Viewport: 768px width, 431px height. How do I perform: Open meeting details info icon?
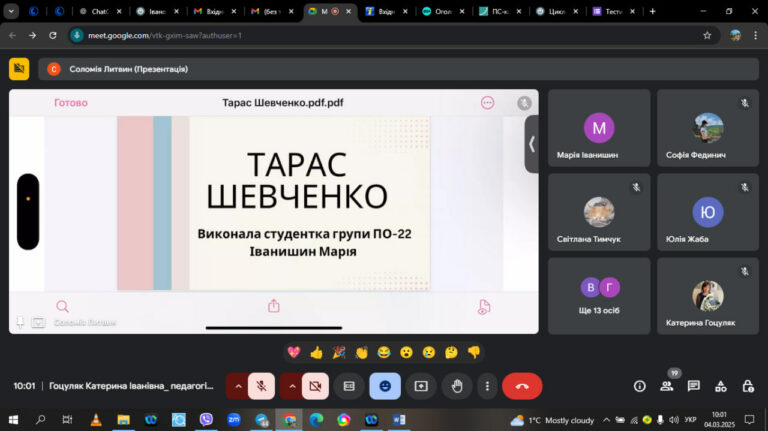pos(640,386)
